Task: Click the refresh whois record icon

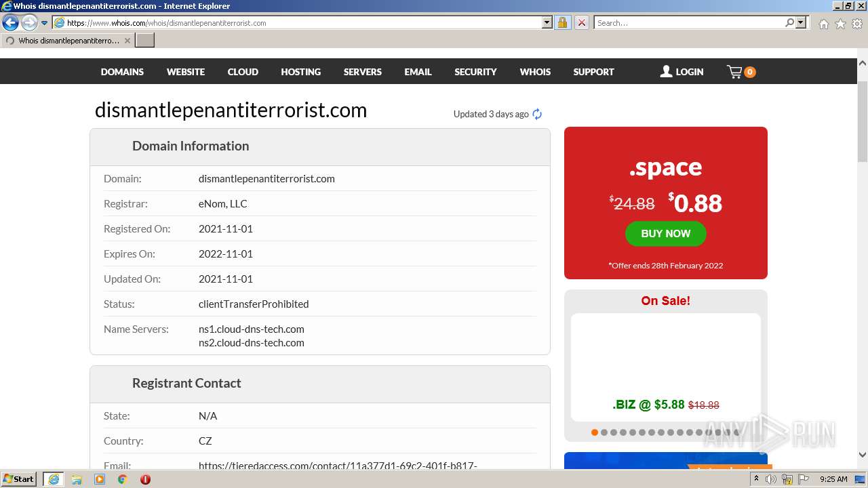Action: tap(537, 114)
